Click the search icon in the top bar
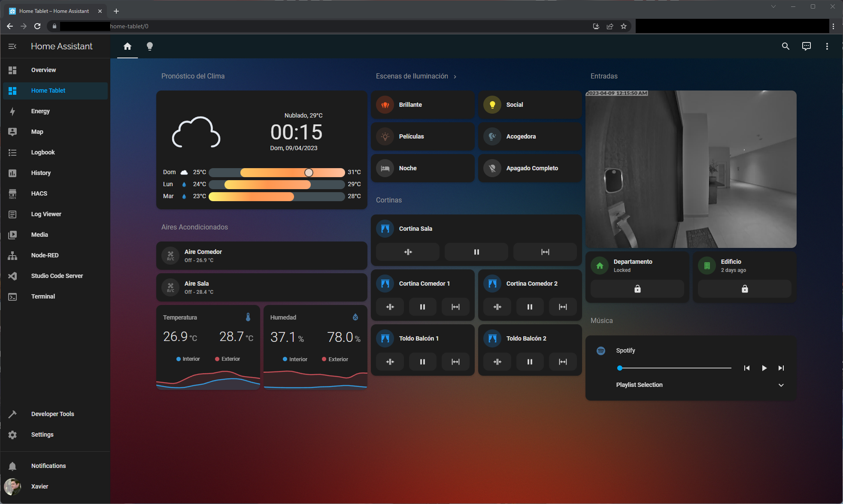The width and height of the screenshot is (843, 504). point(785,46)
